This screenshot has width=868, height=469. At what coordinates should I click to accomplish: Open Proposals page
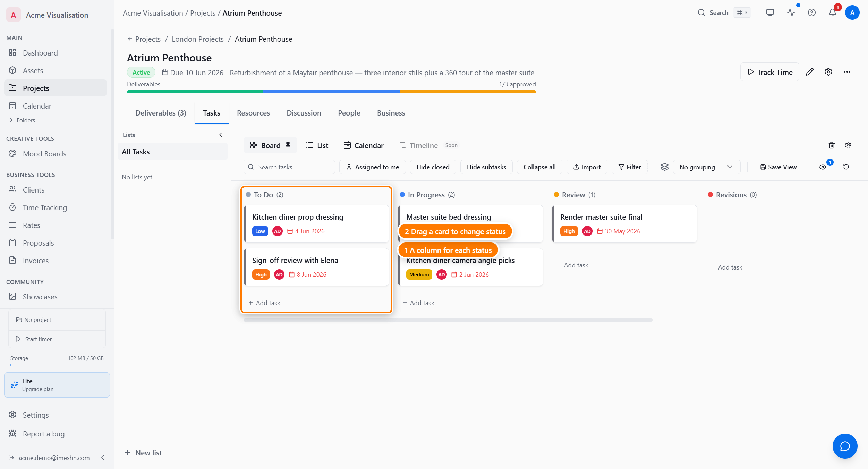click(56, 243)
